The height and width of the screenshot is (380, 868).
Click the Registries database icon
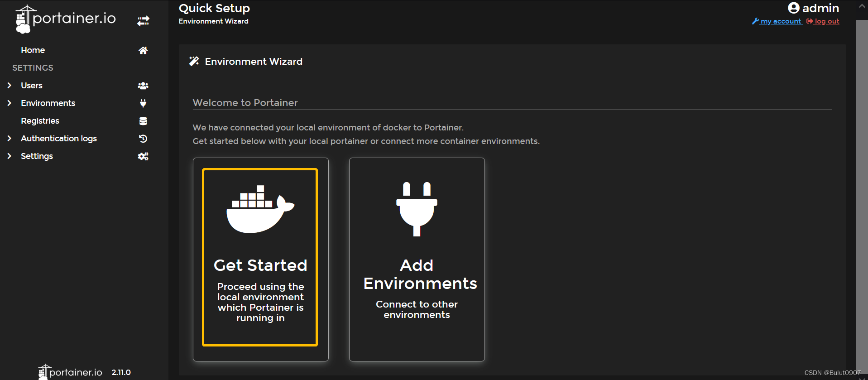click(143, 121)
